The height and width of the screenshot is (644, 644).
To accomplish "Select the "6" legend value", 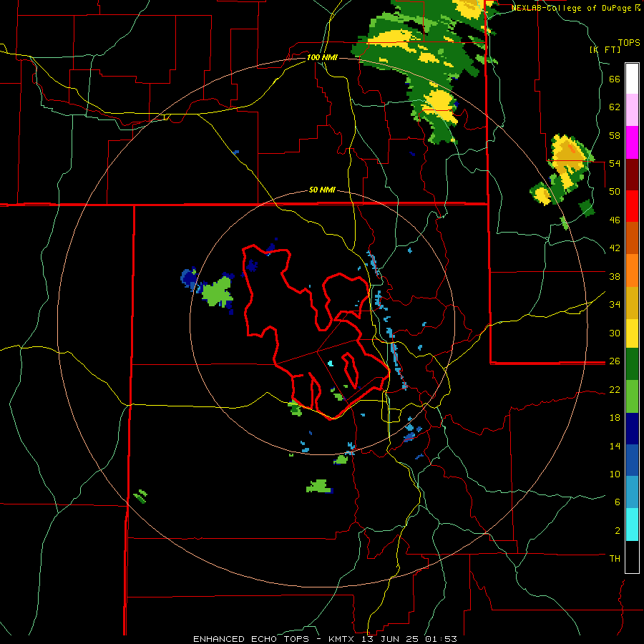I will [x=618, y=502].
